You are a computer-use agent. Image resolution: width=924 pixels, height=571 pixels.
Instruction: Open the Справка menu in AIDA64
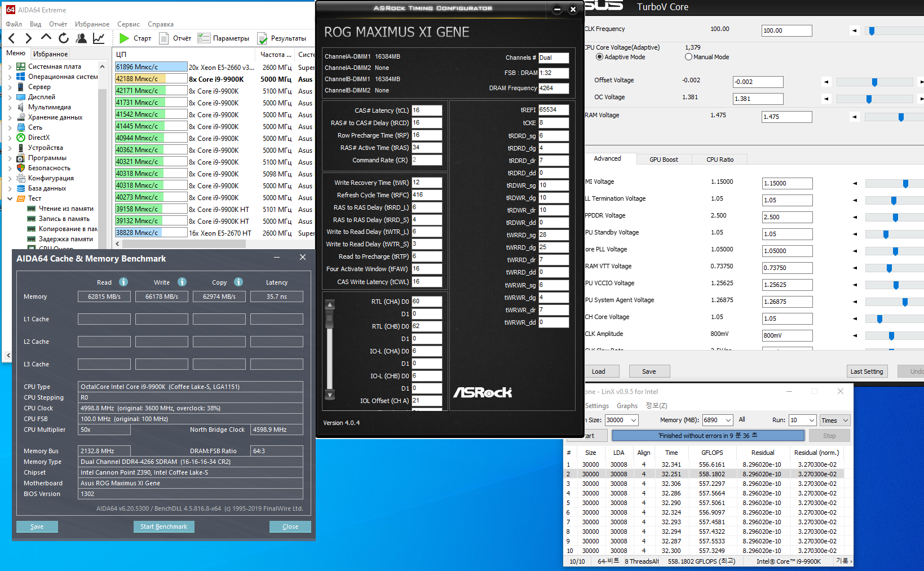(161, 24)
